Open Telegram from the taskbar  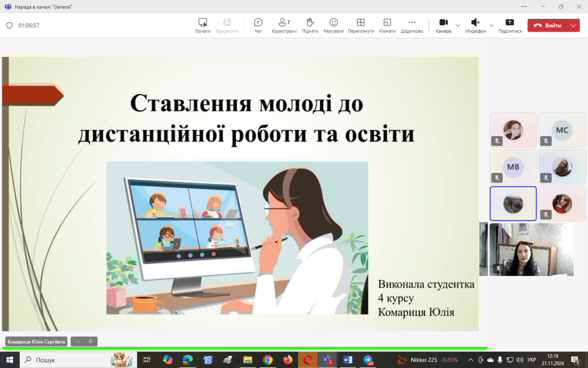point(368,360)
